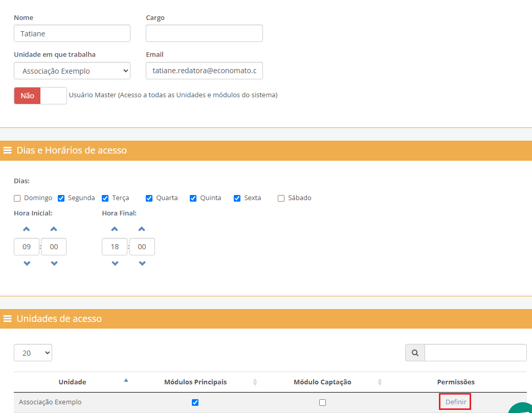
Task: Enable Módulo Captação for Associação Exemplo
Action: coord(323,402)
